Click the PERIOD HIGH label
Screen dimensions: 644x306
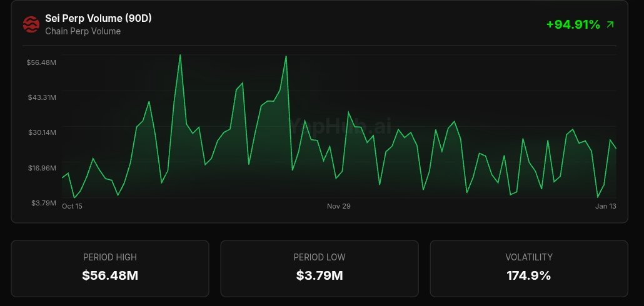(110, 257)
